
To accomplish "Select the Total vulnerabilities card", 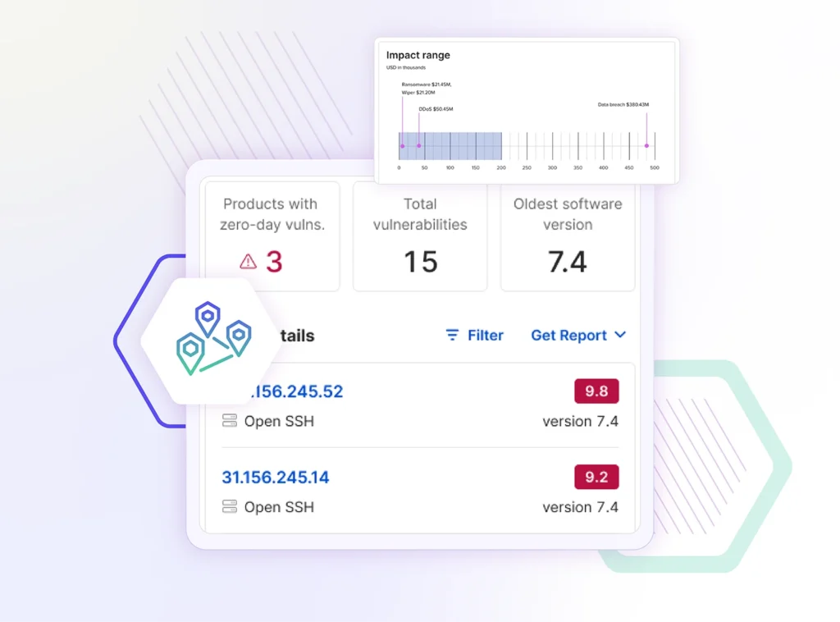I will (x=420, y=236).
